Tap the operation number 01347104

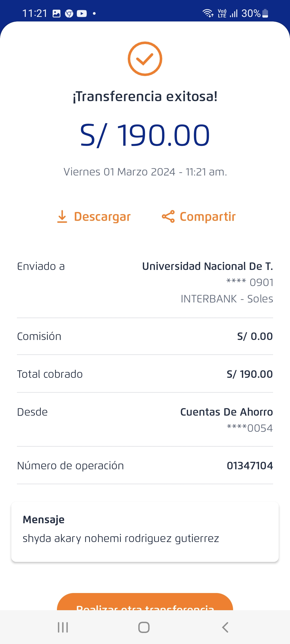(x=250, y=466)
